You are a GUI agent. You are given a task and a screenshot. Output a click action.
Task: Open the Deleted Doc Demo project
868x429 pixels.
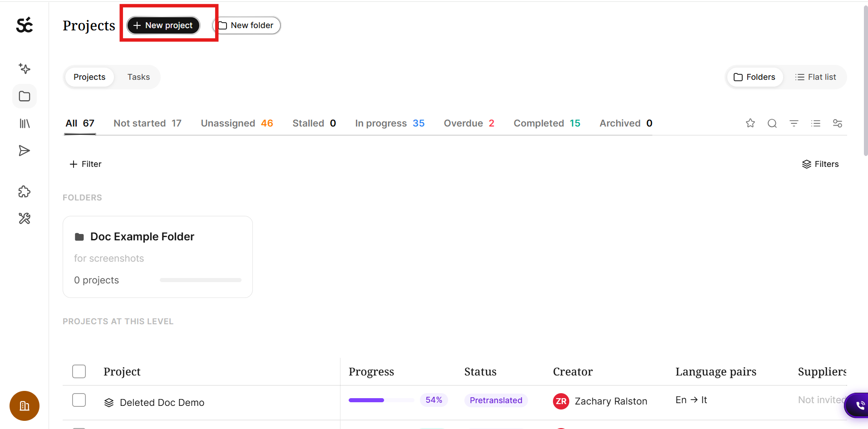tap(162, 403)
